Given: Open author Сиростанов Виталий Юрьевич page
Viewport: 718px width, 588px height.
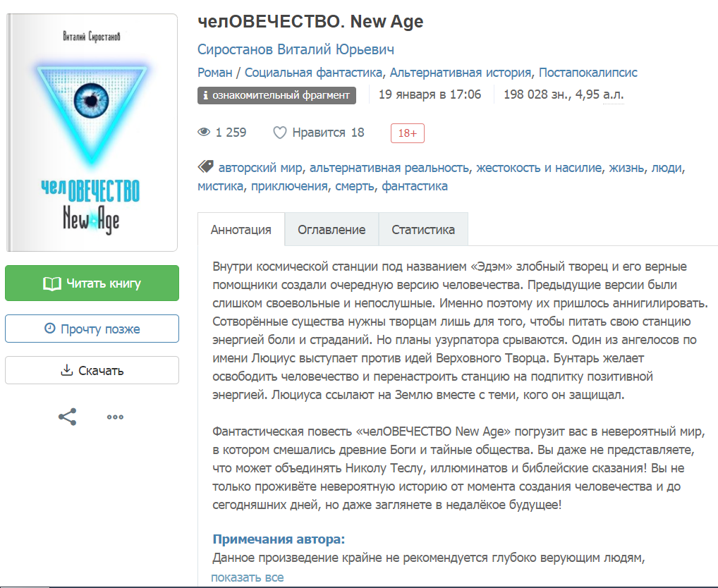Looking at the screenshot, I should (x=296, y=49).
